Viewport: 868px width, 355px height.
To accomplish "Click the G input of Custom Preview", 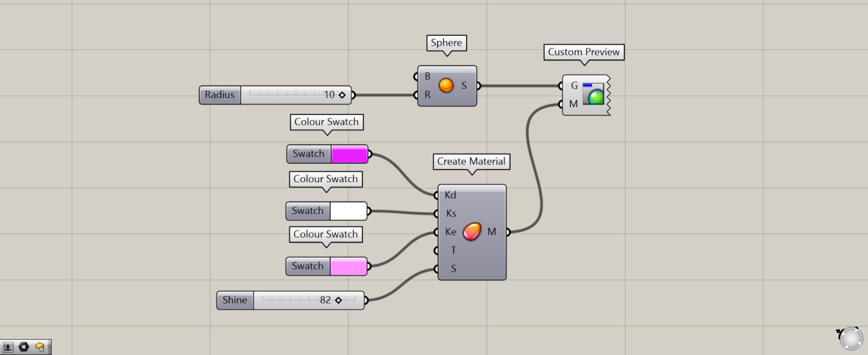I will click(x=574, y=86).
